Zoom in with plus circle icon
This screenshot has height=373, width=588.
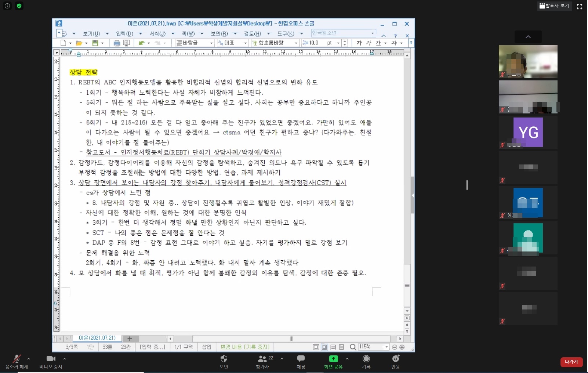(402, 347)
